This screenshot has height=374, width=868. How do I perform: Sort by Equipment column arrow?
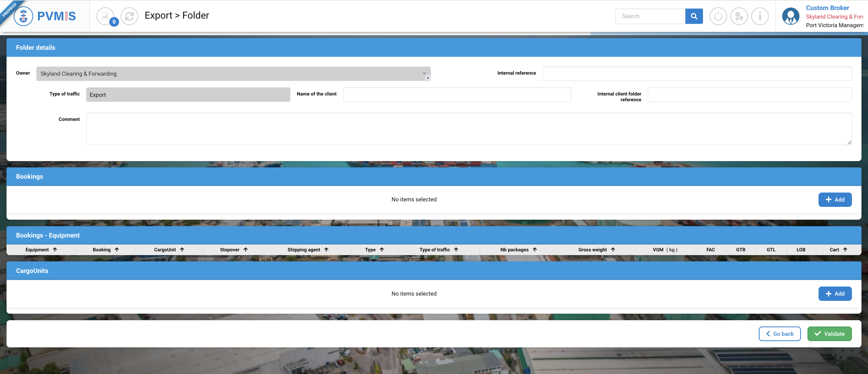(x=55, y=250)
